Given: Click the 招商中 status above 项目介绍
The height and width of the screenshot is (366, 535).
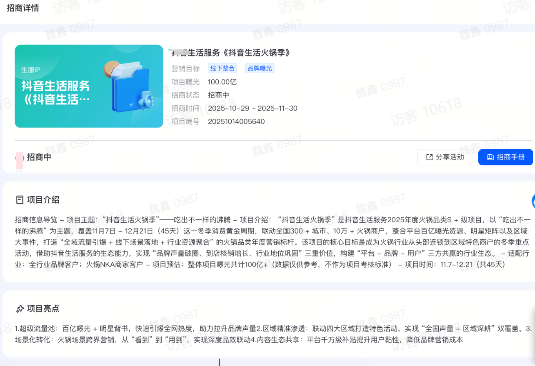Looking at the screenshot, I should point(39,157).
